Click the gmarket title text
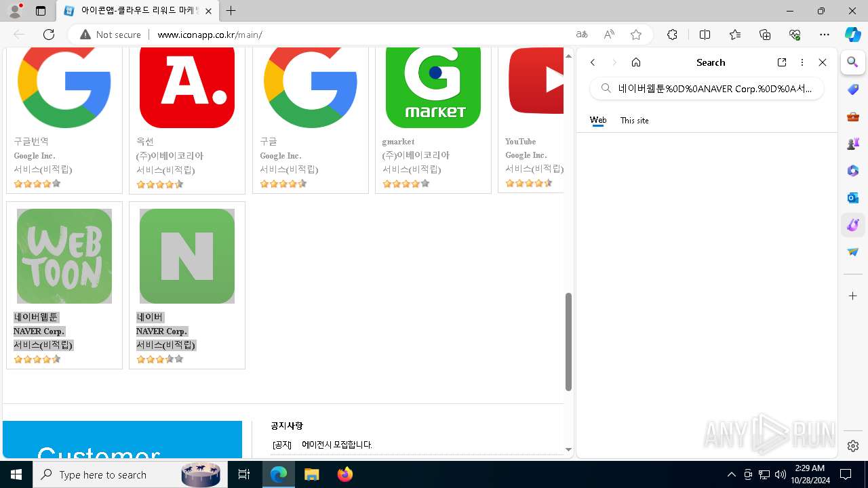868x488 pixels. point(399,142)
